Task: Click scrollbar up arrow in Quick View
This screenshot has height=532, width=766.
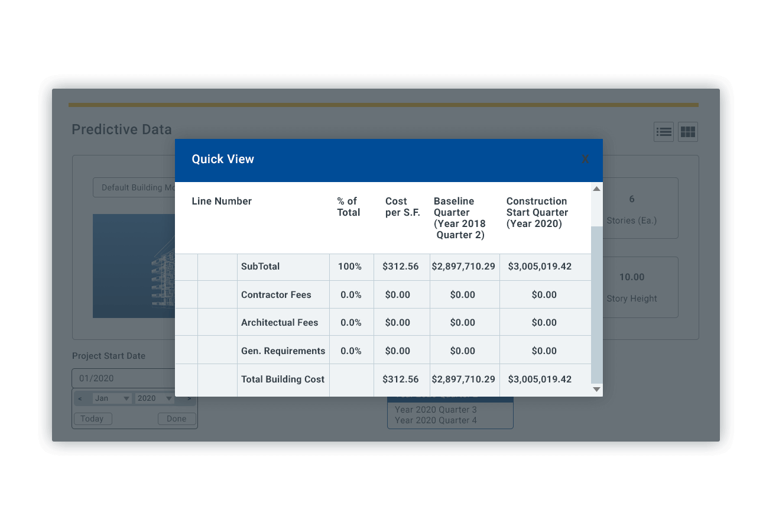Action: (x=596, y=189)
